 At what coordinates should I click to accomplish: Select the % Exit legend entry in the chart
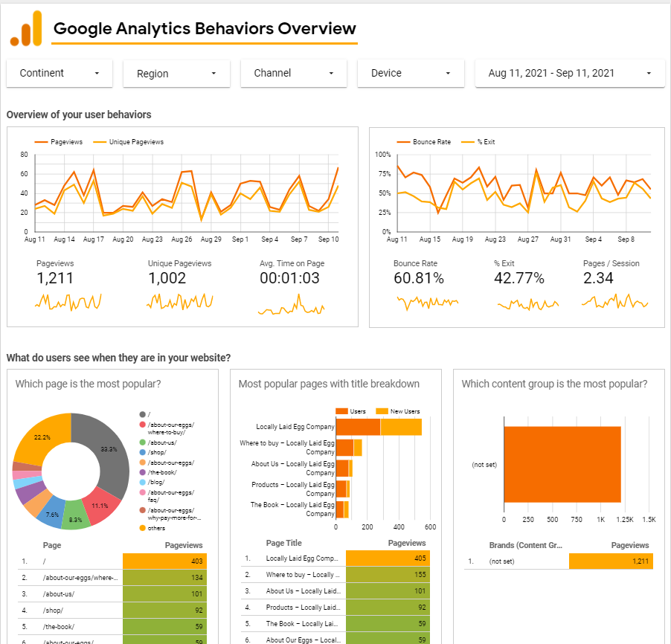[478, 142]
